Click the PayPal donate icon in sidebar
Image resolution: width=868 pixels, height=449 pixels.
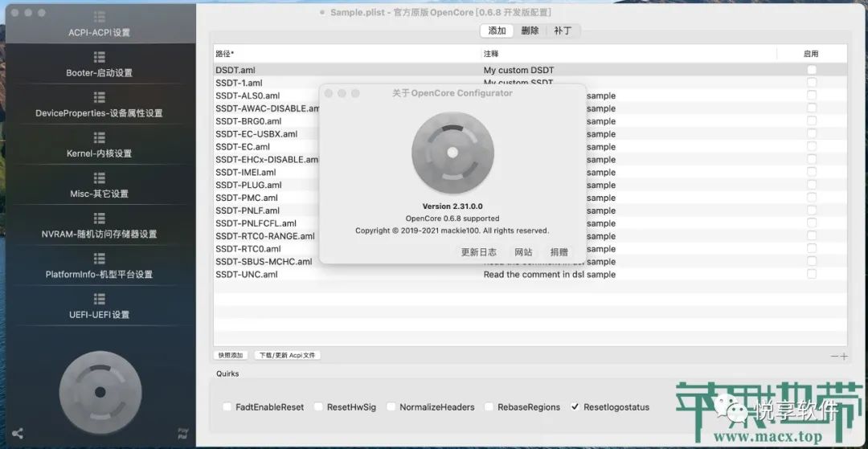pyautogui.click(x=183, y=433)
